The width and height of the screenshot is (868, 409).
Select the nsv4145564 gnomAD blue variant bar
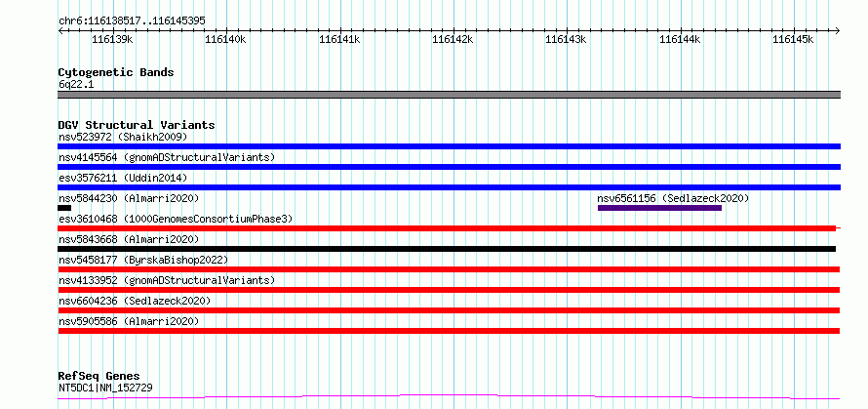[449, 167]
